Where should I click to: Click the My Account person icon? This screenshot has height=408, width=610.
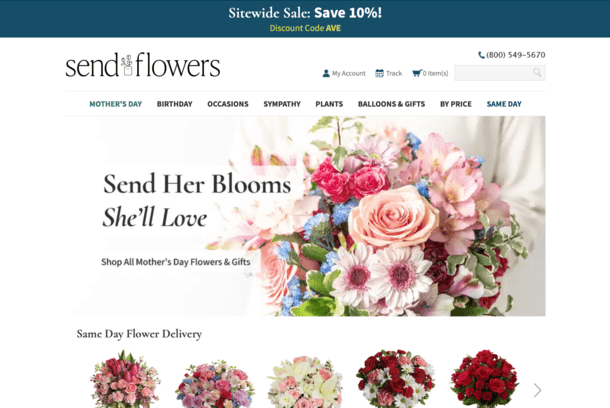point(326,73)
